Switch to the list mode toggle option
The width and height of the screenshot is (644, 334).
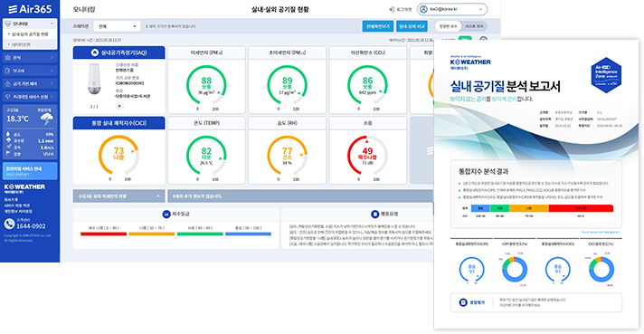pos(474,26)
